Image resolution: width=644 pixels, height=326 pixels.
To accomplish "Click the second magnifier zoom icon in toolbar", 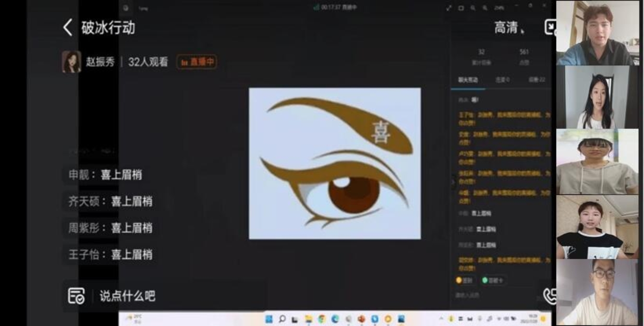I will (485, 8).
